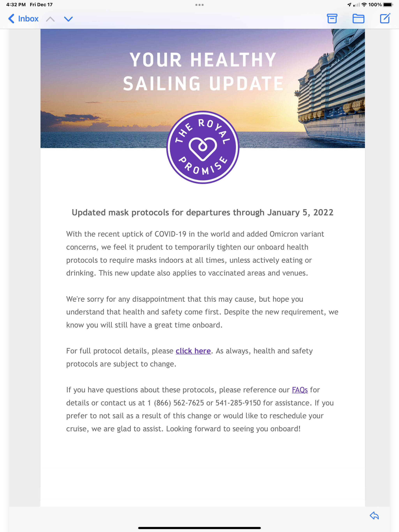399x532 pixels.
Task: Tap the Wi-Fi status icon
Action: pyautogui.click(x=364, y=4)
